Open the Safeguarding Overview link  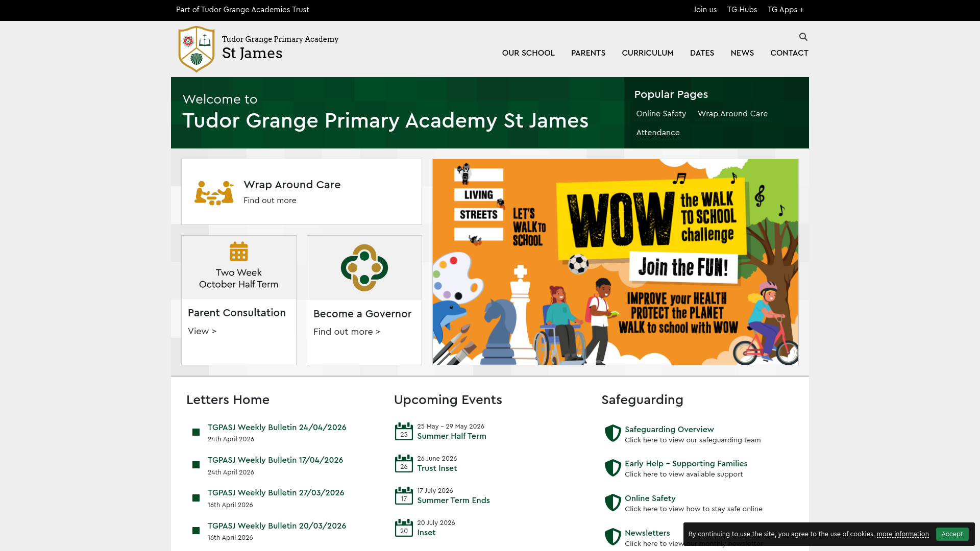click(x=669, y=430)
